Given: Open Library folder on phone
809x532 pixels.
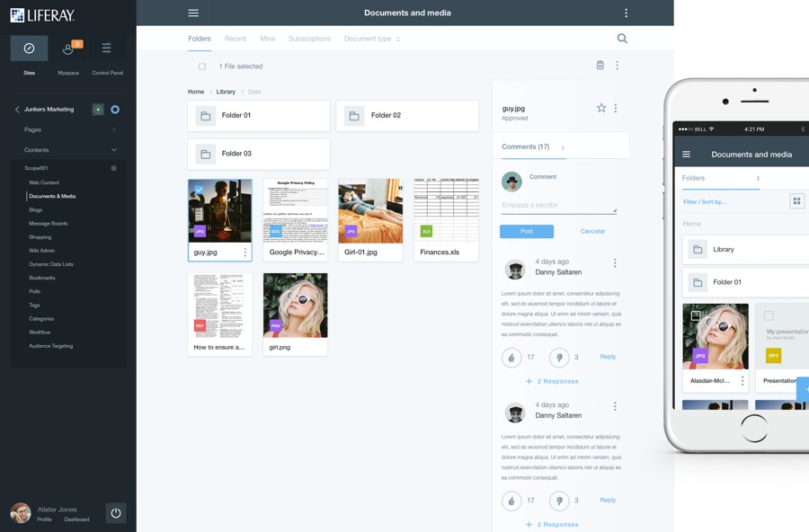Looking at the screenshot, I should (745, 249).
